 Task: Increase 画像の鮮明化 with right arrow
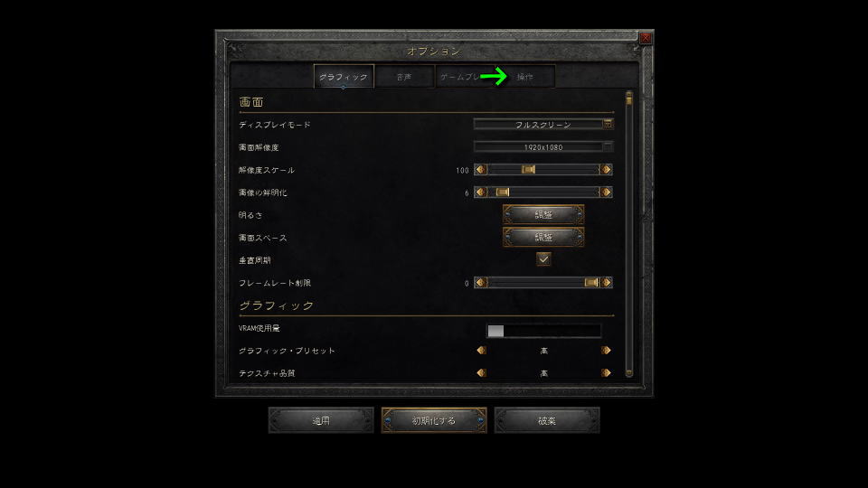[x=606, y=192]
